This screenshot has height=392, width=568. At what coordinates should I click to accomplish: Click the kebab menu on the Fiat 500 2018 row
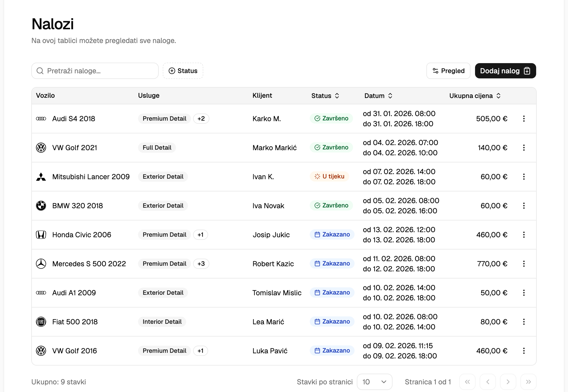click(524, 322)
